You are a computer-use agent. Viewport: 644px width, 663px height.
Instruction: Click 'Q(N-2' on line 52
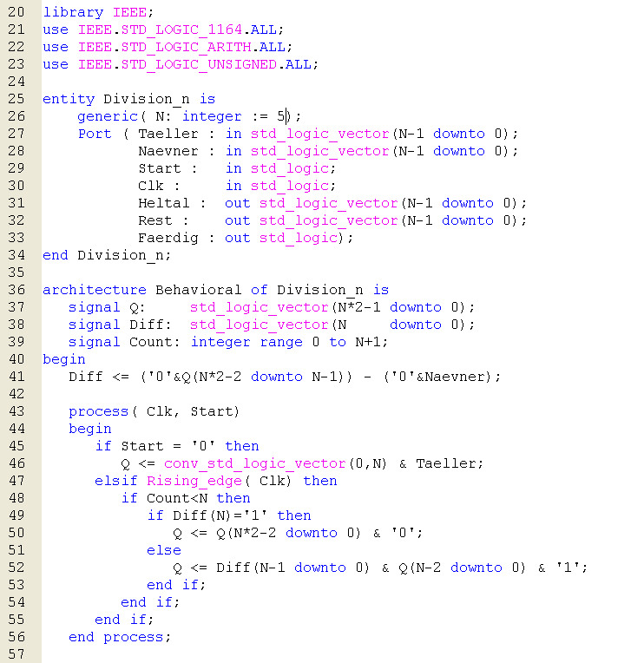coord(419,568)
